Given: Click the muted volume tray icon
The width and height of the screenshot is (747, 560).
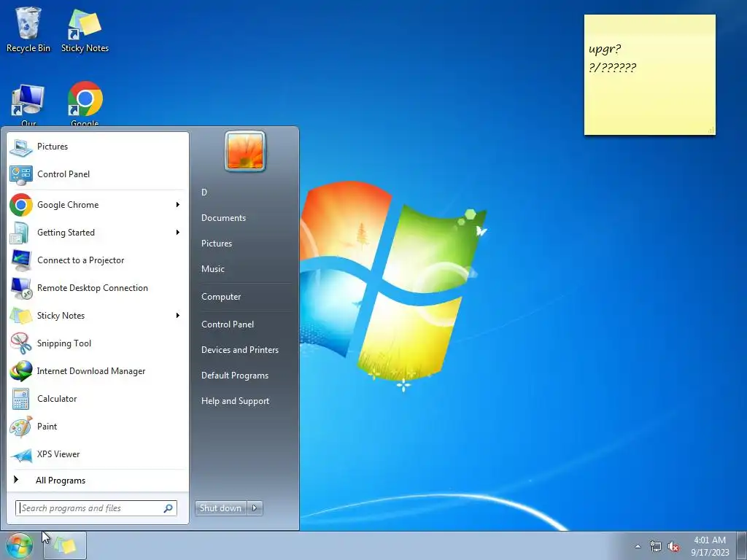Looking at the screenshot, I should (x=673, y=546).
